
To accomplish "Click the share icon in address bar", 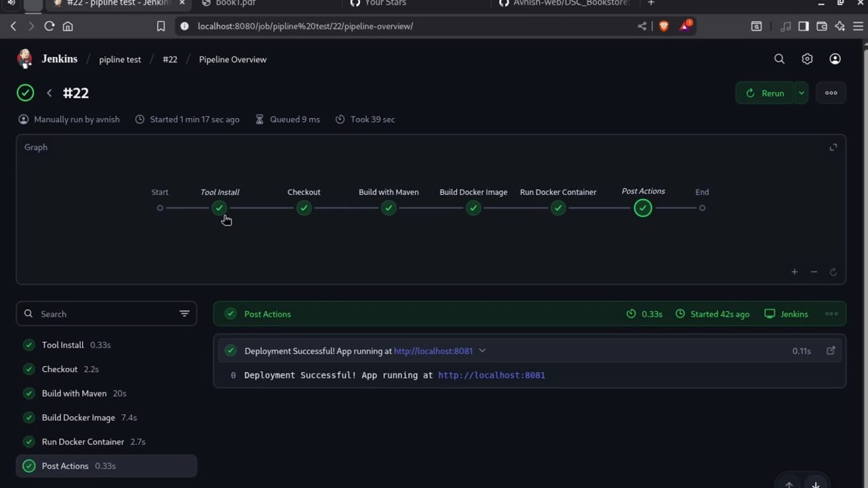I will coord(642,26).
